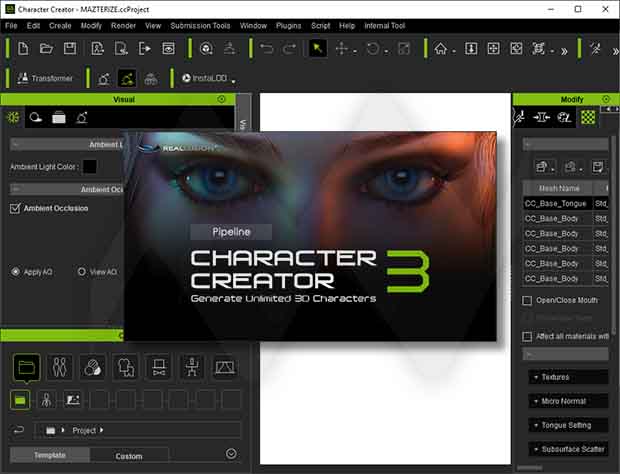
Task: Click the New Project toolbar icon
Action: (23, 49)
